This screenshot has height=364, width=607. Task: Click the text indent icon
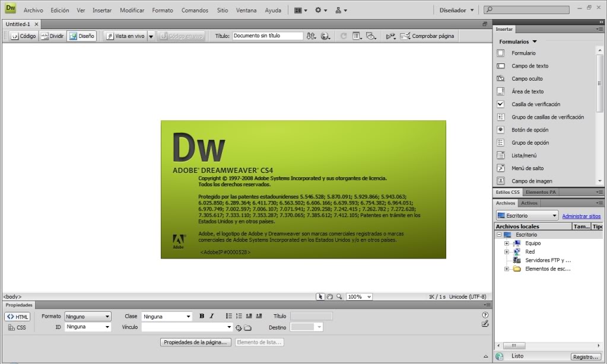pos(259,316)
